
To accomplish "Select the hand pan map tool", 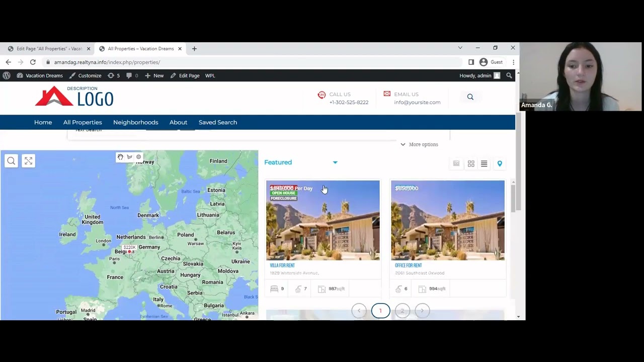I will click(x=120, y=157).
